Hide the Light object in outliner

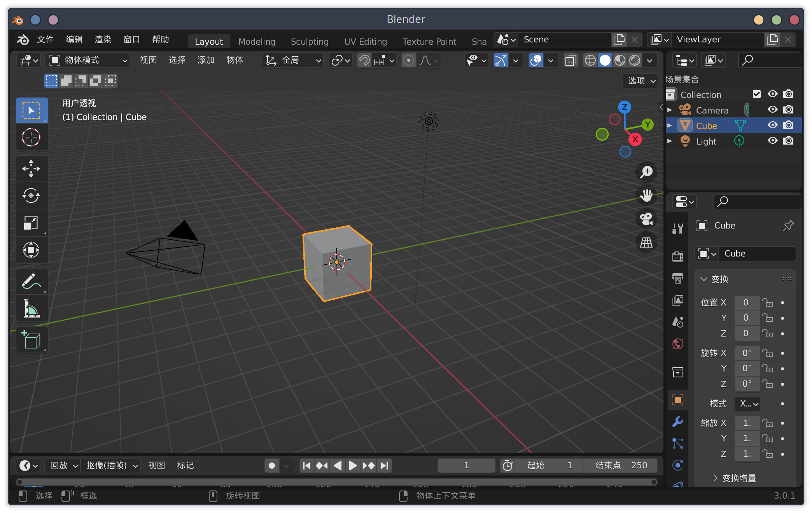(x=772, y=141)
